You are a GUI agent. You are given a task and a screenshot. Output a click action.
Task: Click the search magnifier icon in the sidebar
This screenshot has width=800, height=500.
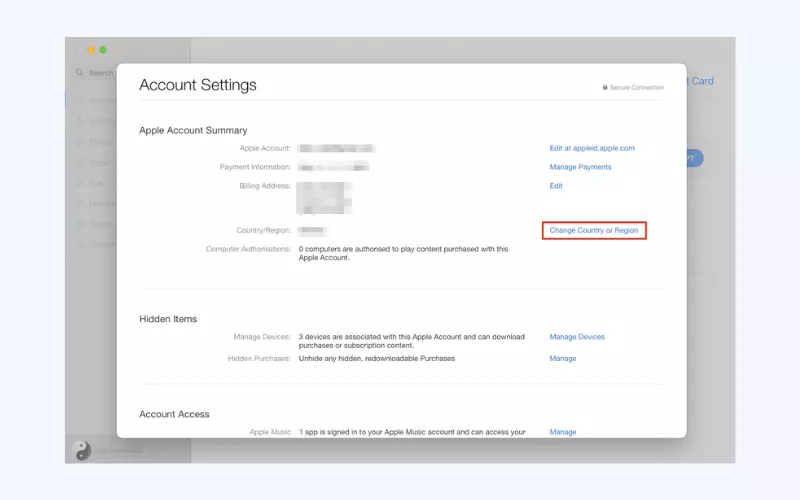[x=80, y=72]
